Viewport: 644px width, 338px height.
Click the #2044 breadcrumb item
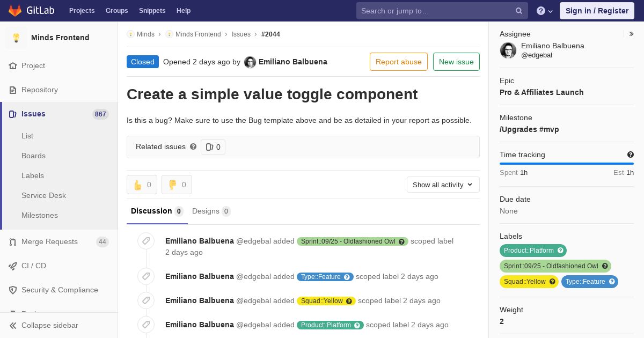[x=270, y=34]
